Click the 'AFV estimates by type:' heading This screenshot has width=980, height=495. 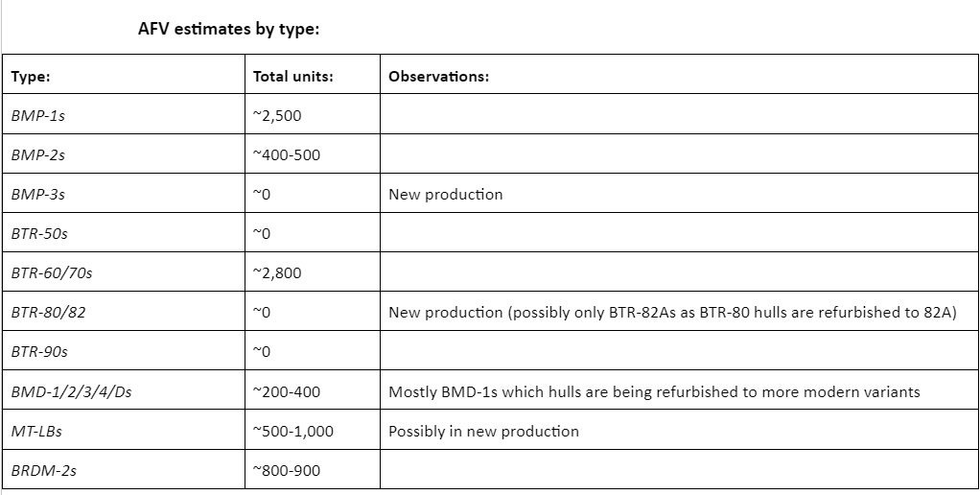click(x=229, y=29)
